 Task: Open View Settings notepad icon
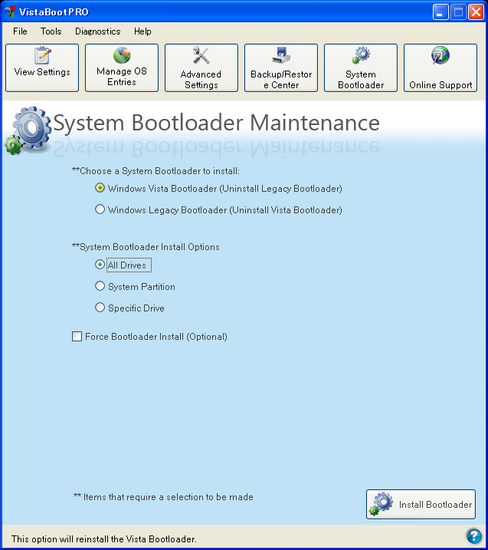[42, 55]
